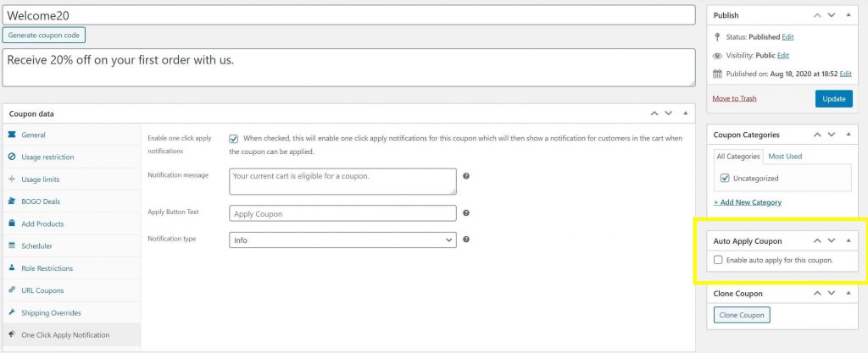The height and width of the screenshot is (353, 868).
Task: Open the Usage limits tab
Action: tap(71, 179)
